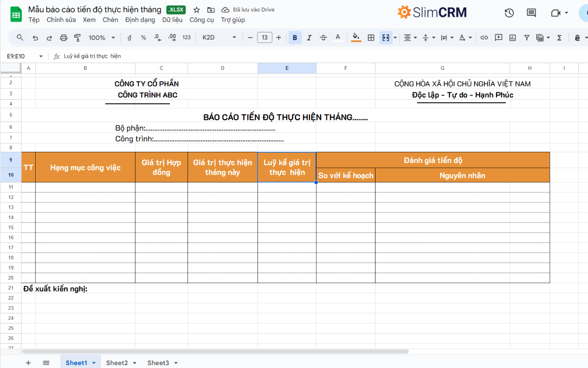Insert a comment on the selection
Viewport: 588px width, 368px height.
pos(499,37)
